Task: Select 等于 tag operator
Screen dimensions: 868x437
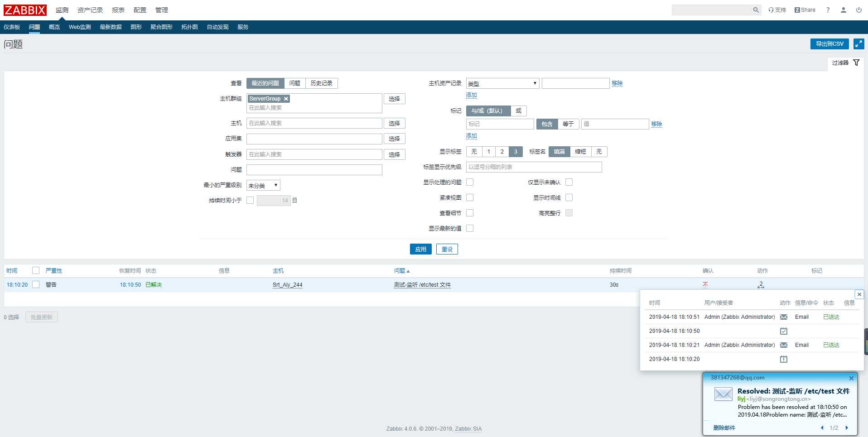Action: click(568, 124)
